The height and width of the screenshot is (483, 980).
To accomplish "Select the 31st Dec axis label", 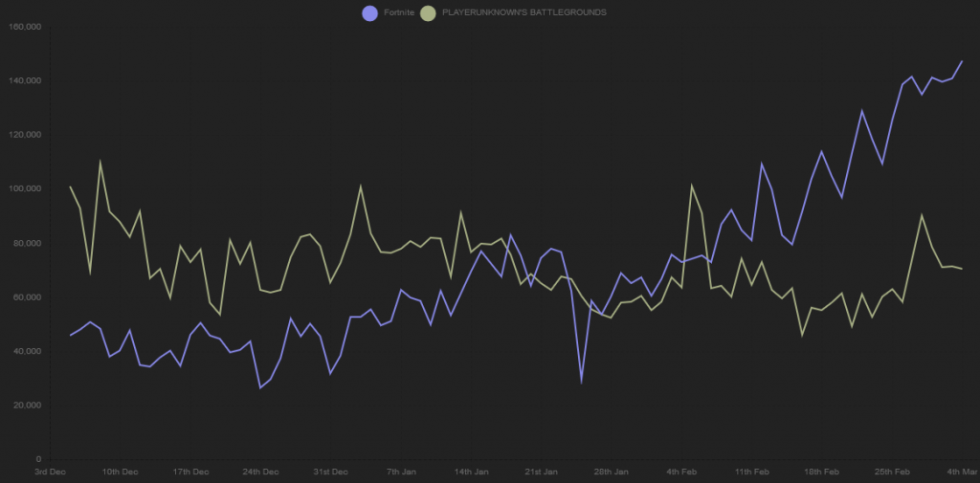I will coord(330,472).
